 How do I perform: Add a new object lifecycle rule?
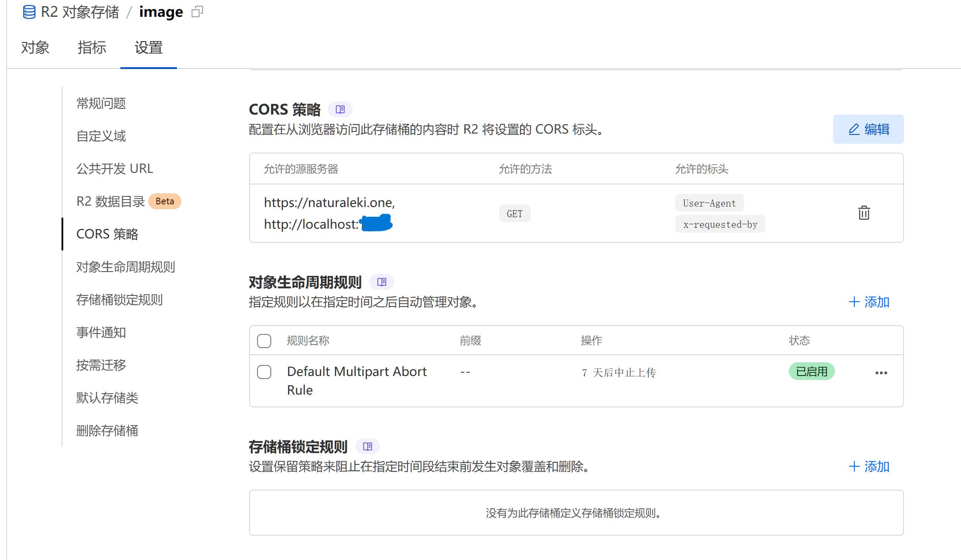click(x=869, y=302)
